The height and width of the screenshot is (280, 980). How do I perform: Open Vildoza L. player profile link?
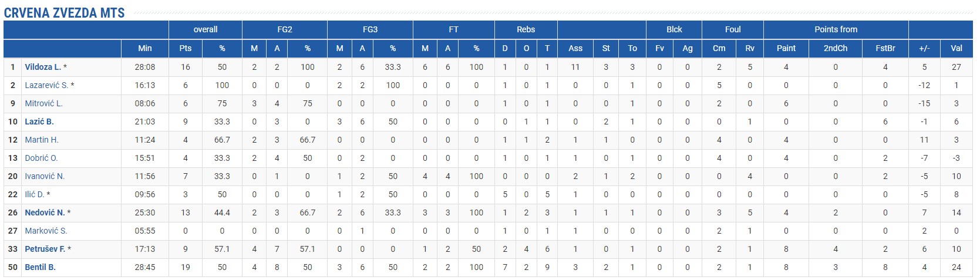(42, 67)
